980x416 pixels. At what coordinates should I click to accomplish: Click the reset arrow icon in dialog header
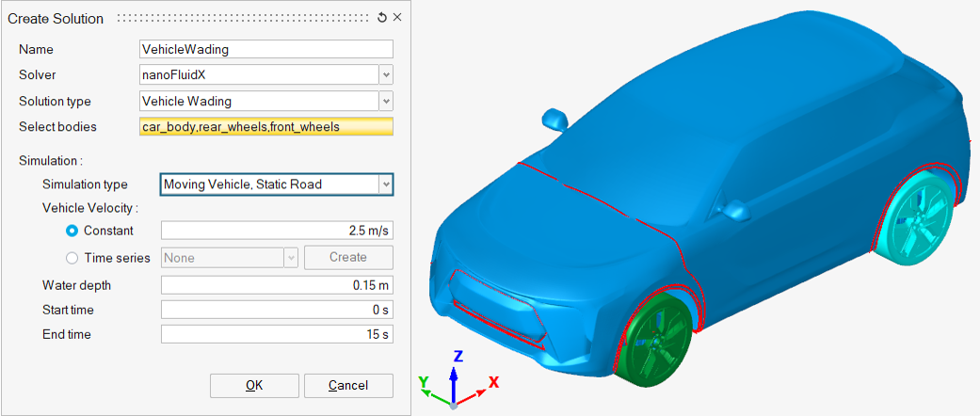(x=382, y=18)
